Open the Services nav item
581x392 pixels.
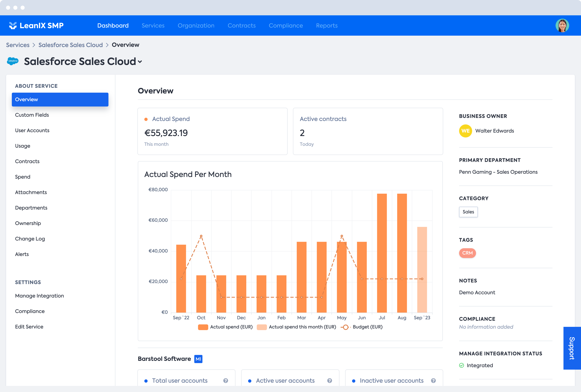tap(153, 25)
